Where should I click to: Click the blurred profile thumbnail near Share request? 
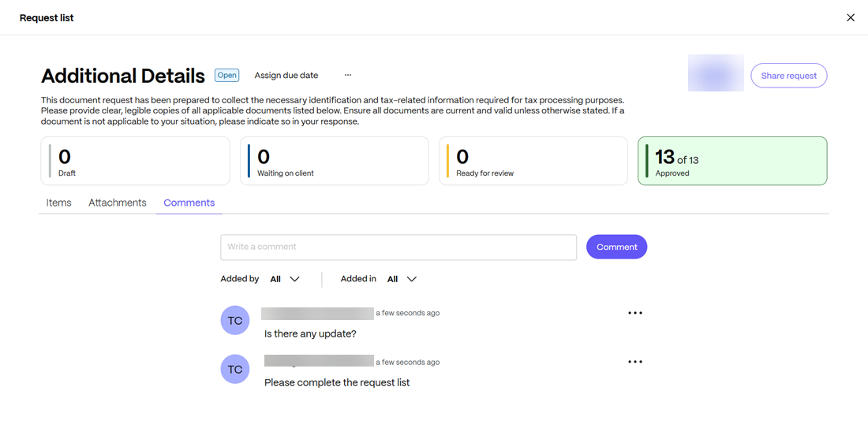coord(716,73)
